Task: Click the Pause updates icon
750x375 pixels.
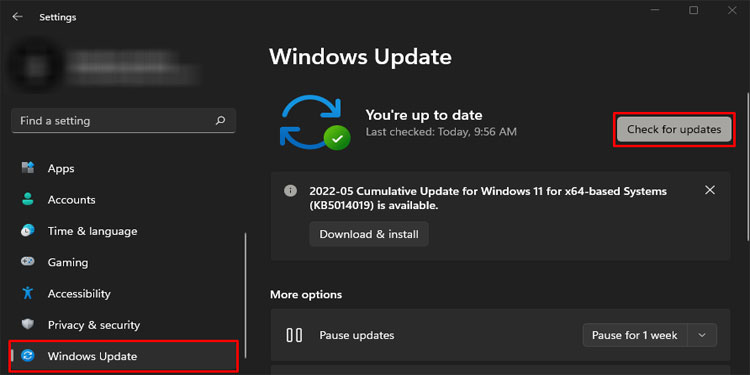Action: click(x=294, y=335)
